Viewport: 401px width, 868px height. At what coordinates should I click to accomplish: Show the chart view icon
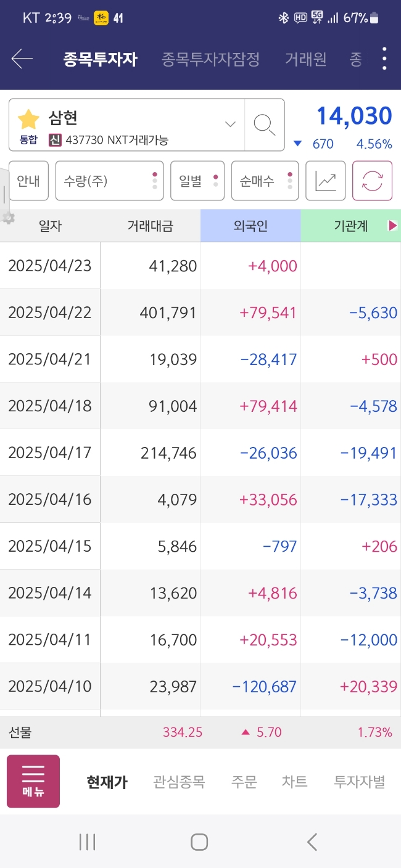coord(326,181)
